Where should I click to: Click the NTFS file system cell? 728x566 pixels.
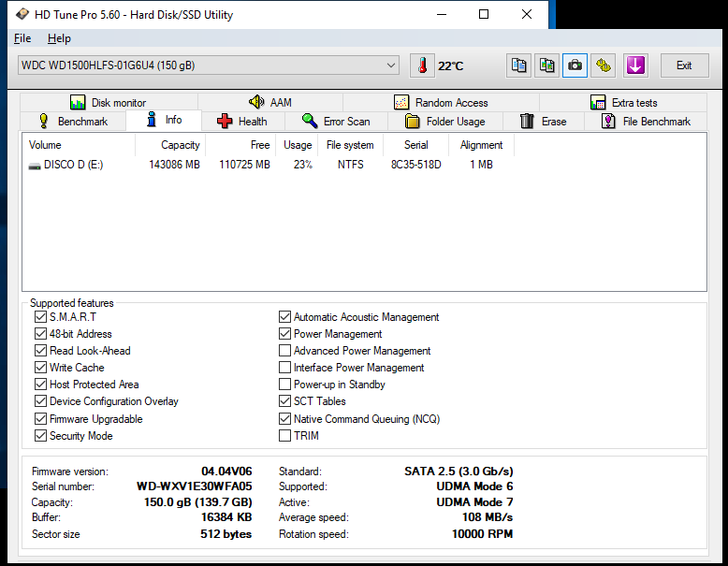(x=351, y=165)
